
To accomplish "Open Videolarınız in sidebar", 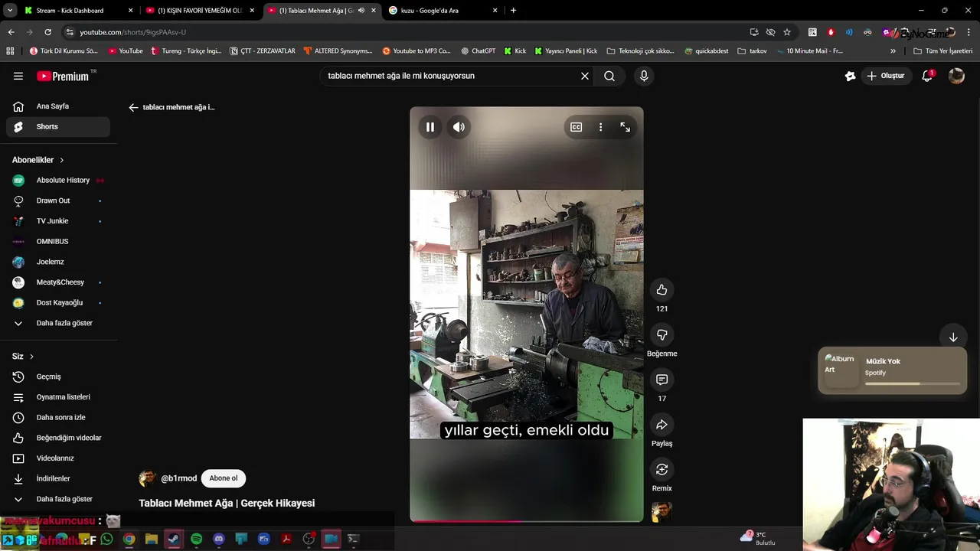I will (x=58, y=458).
